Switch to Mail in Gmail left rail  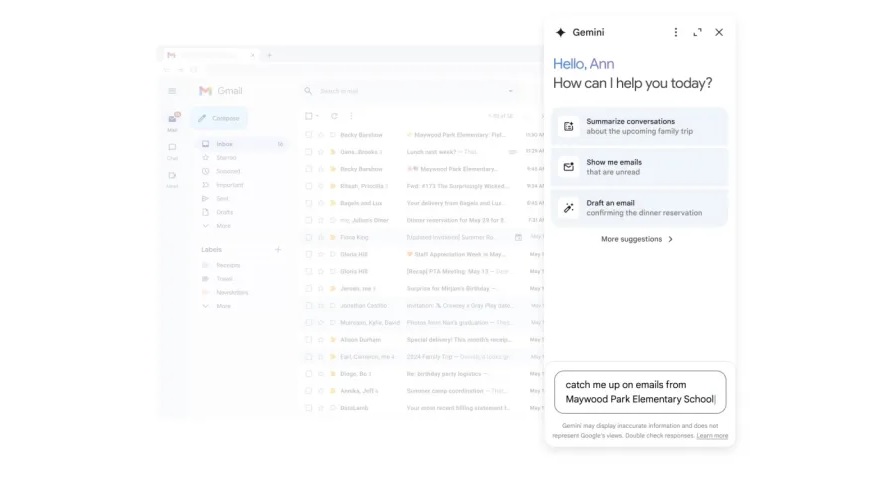[x=172, y=122]
